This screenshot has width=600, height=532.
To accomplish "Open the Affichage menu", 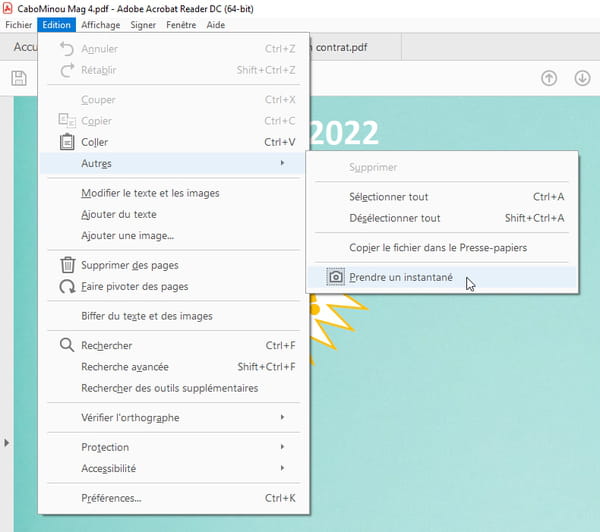I will coord(101,25).
